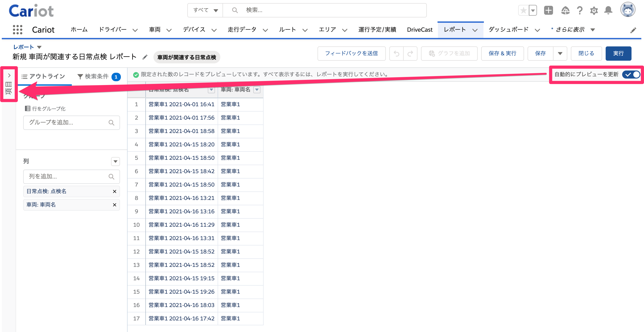Open the App Launcher grid icon
Viewport: 644px width, 332px height.
[17, 30]
